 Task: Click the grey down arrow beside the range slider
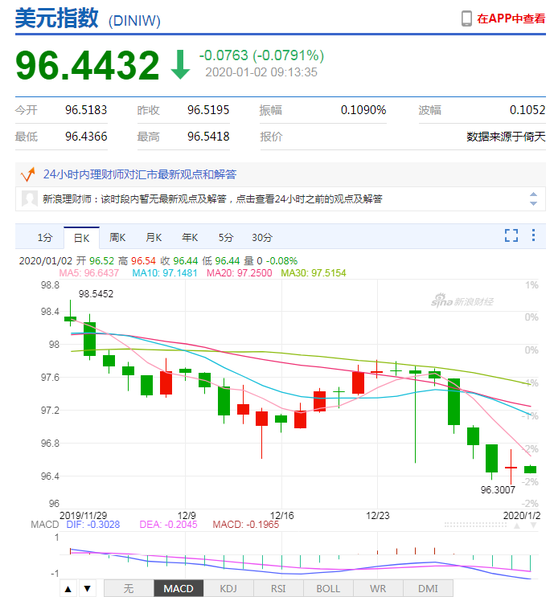(533, 525)
